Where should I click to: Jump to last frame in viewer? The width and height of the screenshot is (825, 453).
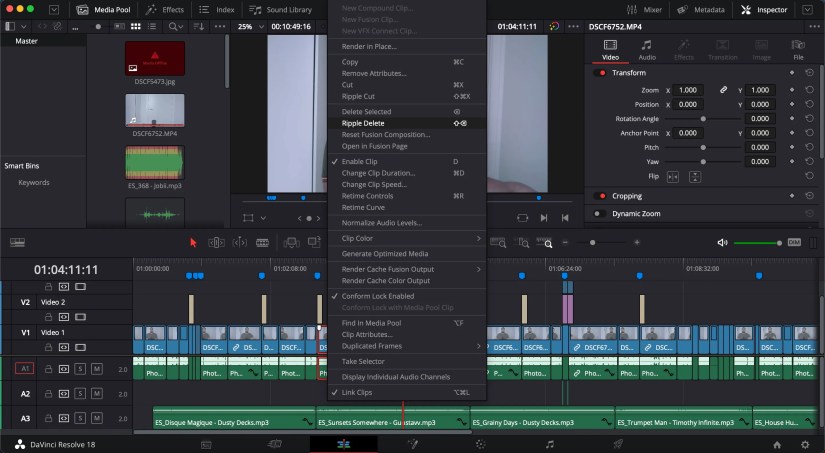[x=565, y=218]
